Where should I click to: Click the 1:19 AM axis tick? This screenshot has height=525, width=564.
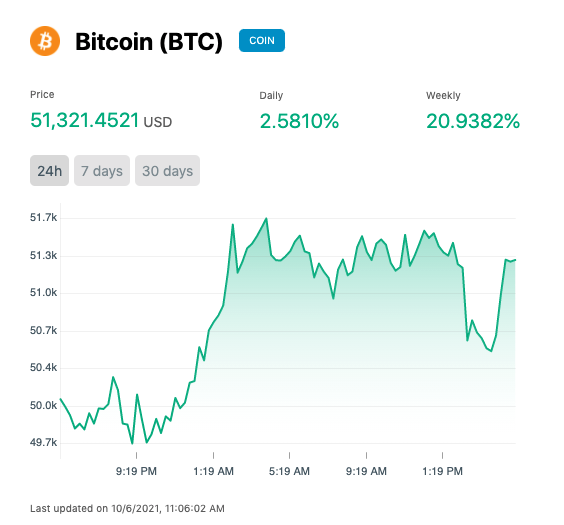214,471
